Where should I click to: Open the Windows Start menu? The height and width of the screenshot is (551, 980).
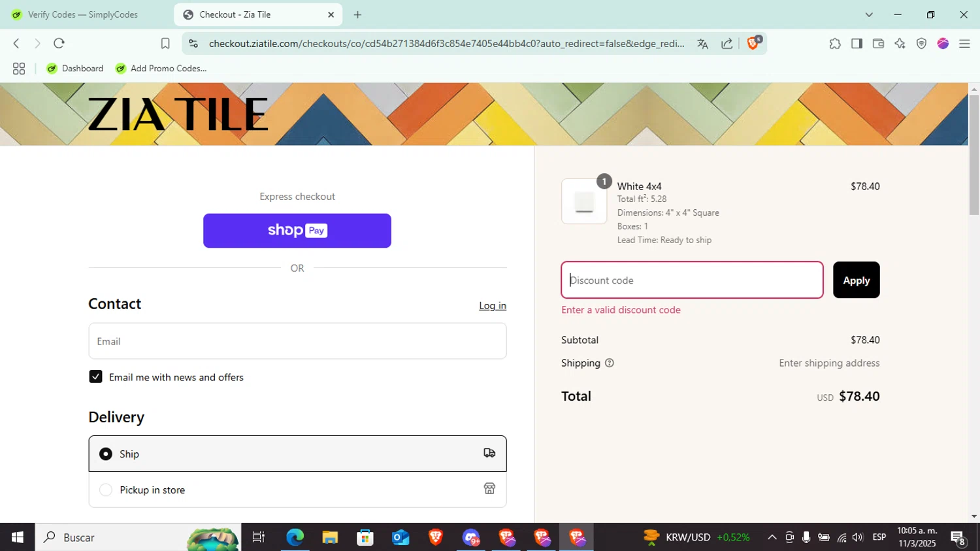point(18,537)
